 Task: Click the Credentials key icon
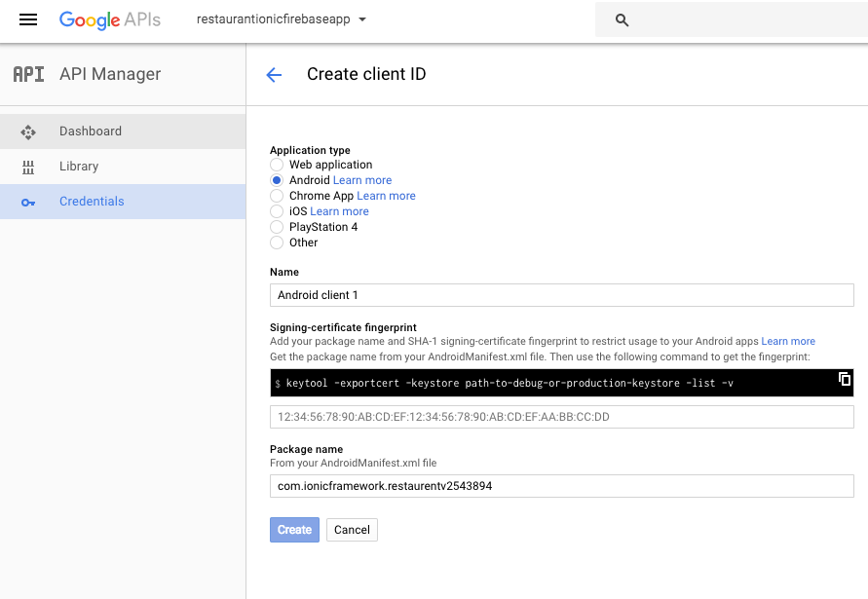point(28,203)
